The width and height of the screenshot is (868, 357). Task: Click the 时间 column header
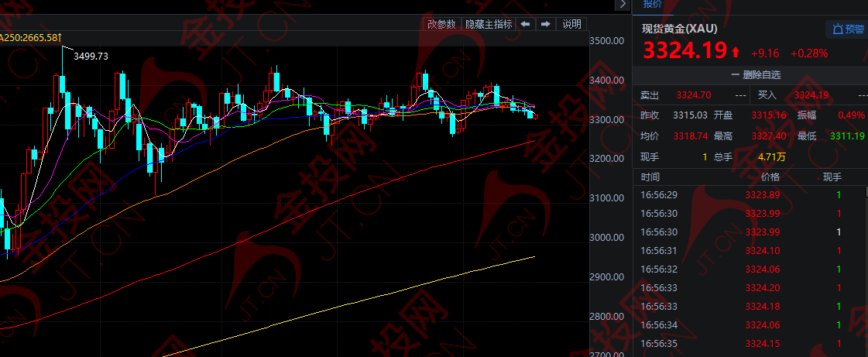pos(650,177)
